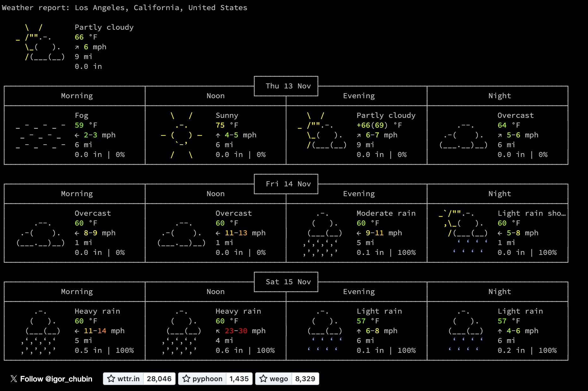This screenshot has width=588, height=391.
Task: Click the 9-11 mph wind value
Action: click(x=379, y=233)
